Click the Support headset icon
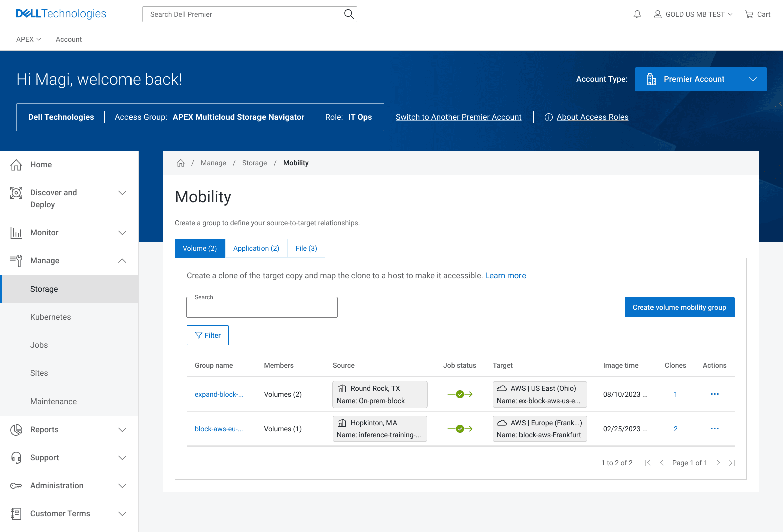The height and width of the screenshot is (532, 783). (x=16, y=458)
